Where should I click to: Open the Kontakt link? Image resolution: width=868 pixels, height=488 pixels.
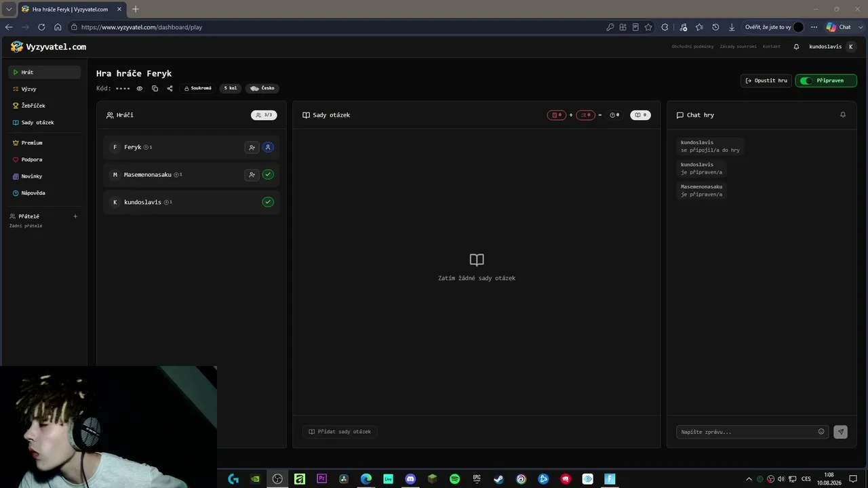click(771, 47)
